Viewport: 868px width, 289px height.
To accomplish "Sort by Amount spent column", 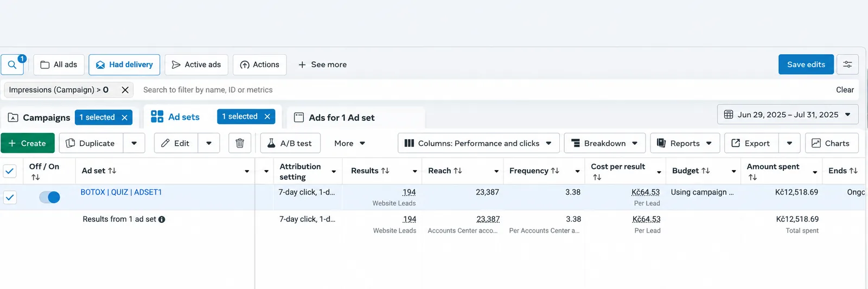I will (752, 177).
